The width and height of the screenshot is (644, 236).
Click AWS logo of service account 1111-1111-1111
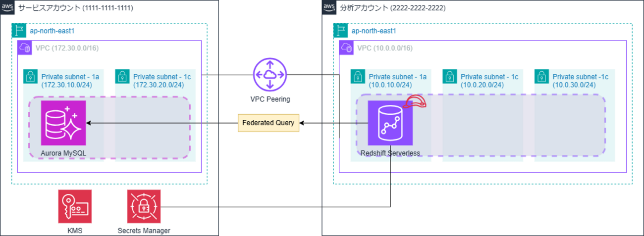point(7,7)
